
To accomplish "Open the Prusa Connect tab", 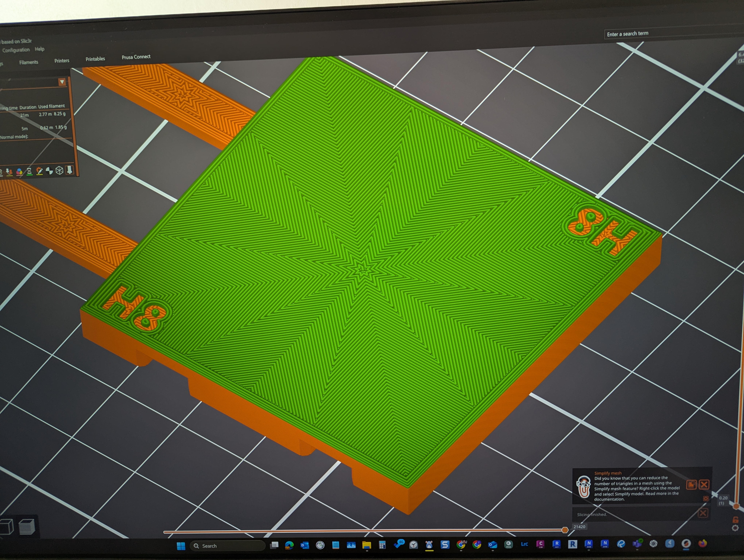I will click(136, 57).
